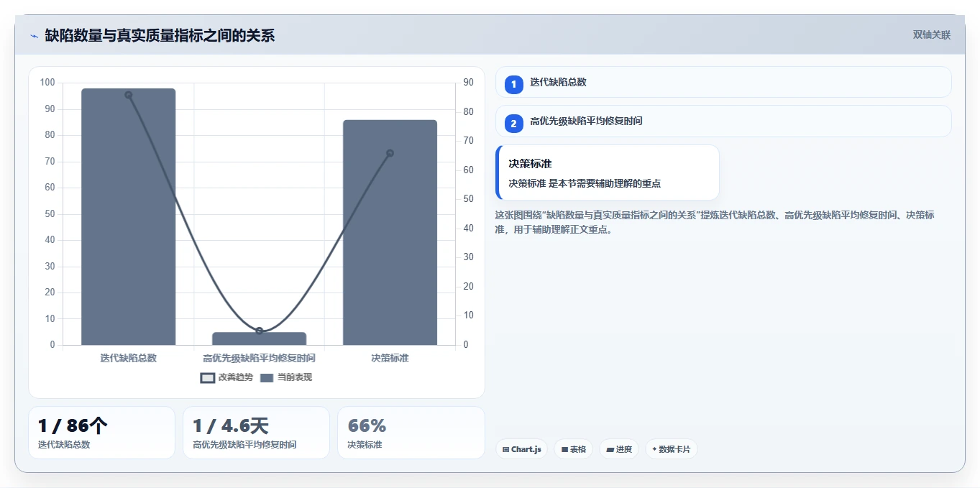The height and width of the screenshot is (488, 980).
Task: Select the number 2 badge for 高优先级缺陷平均修复时间
Action: click(513, 124)
